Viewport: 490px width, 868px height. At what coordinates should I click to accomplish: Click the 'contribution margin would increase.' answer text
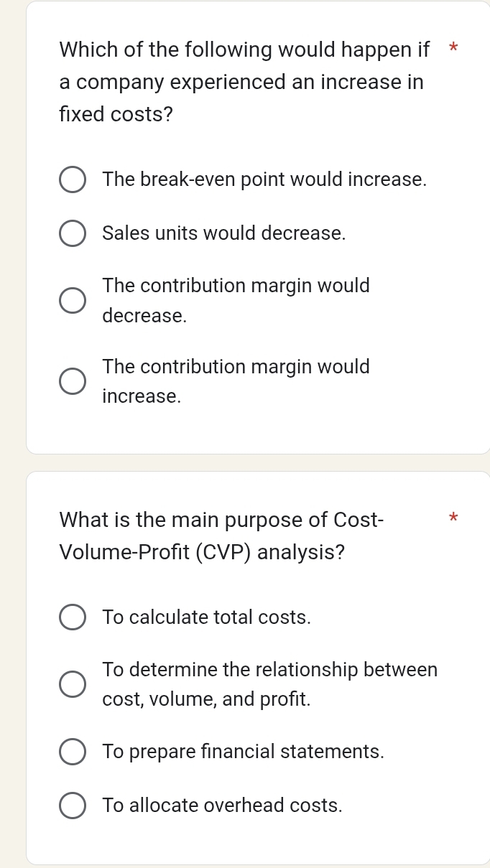coord(236,381)
